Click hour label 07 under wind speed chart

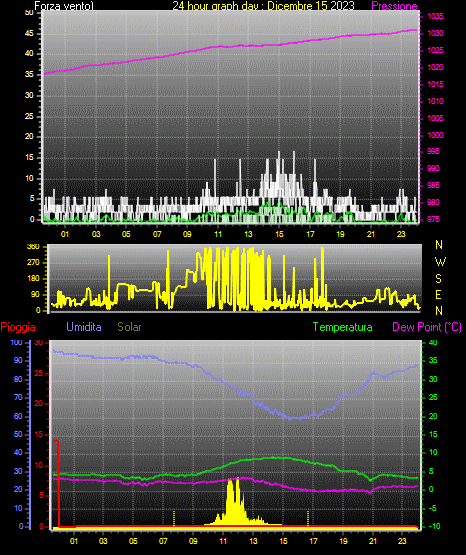[157, 234]
